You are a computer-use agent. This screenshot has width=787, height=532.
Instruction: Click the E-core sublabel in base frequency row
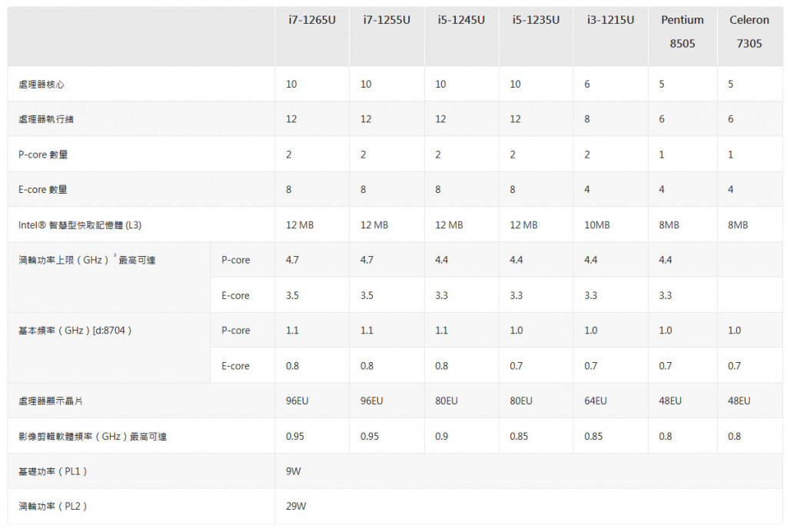click(x=235, y=366)
